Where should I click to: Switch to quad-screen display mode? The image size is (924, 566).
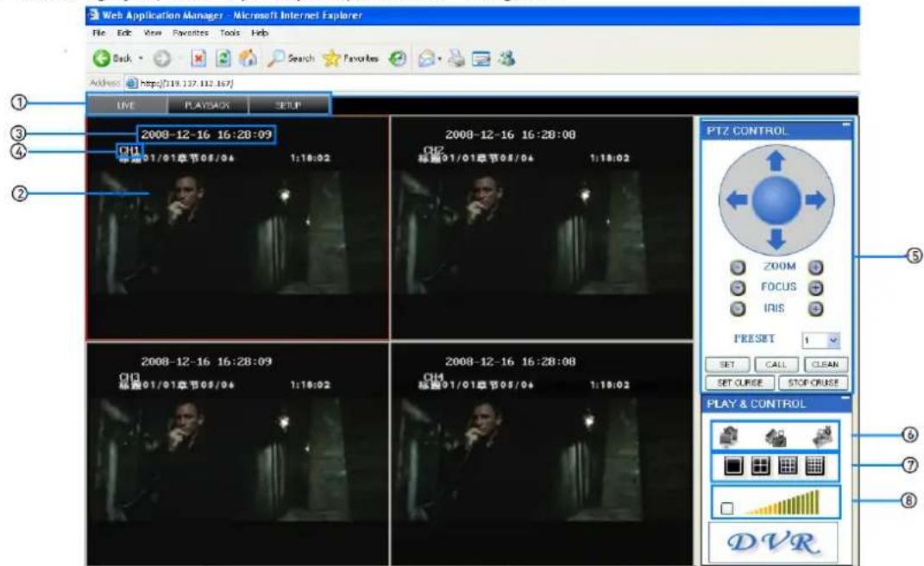coord(762,464)
